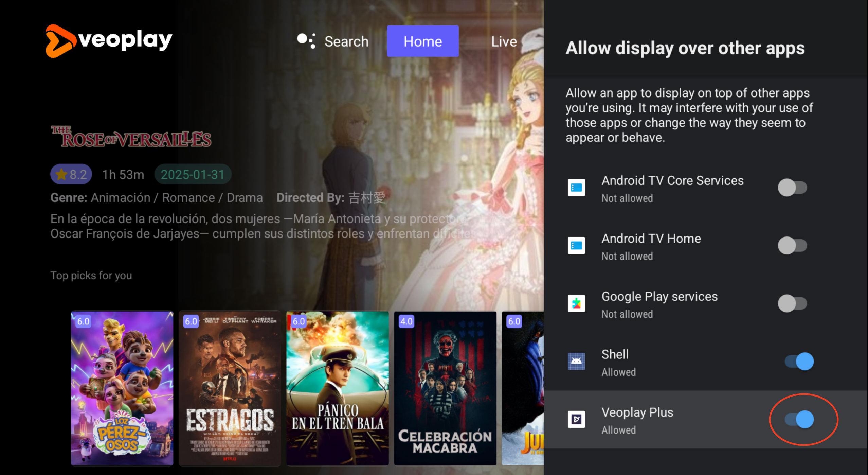Screen dimensions: 868x475
Task: Click the 1h 53m duration text
Action: point(123,175)
